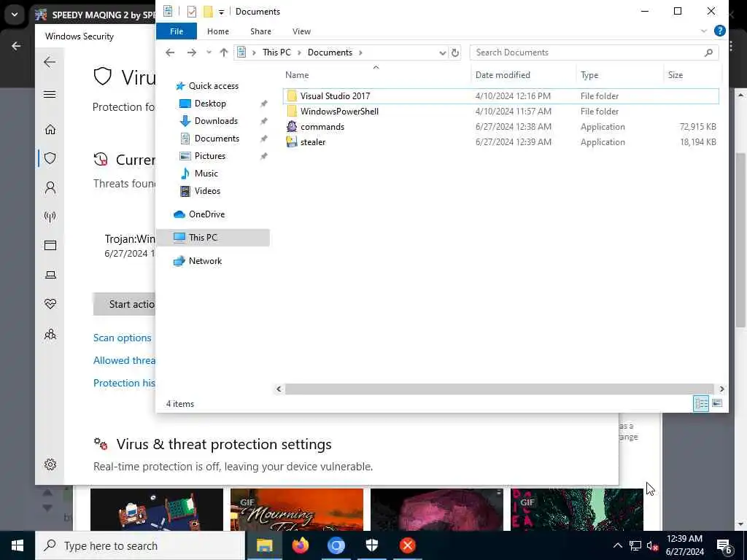This screenshot has height=560, width=747.
Task: Toggle Windows Security hamburger menu
Action: click(x=50, y=94)
